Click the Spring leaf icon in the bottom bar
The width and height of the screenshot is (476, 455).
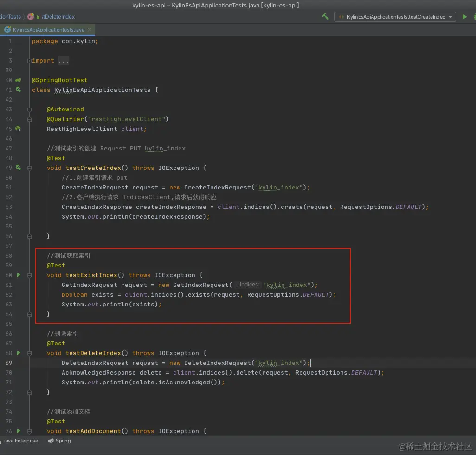(51, 441)
